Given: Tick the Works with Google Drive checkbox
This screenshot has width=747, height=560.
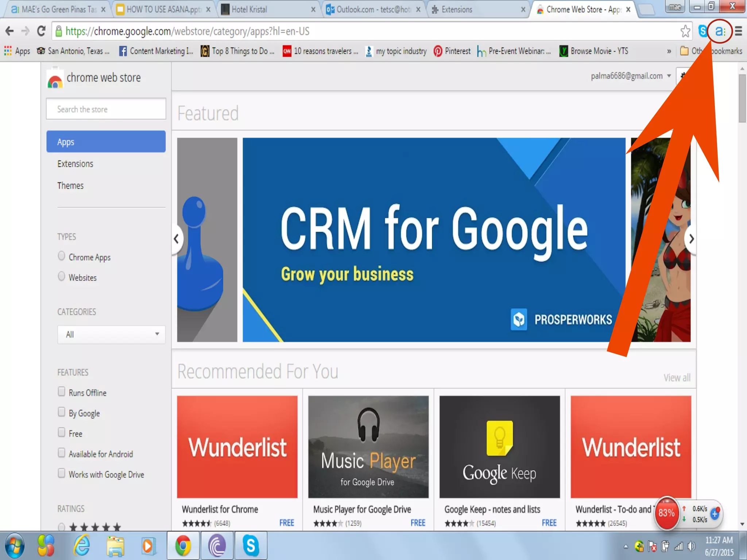Looking at the screenshot, I should 62,473.
